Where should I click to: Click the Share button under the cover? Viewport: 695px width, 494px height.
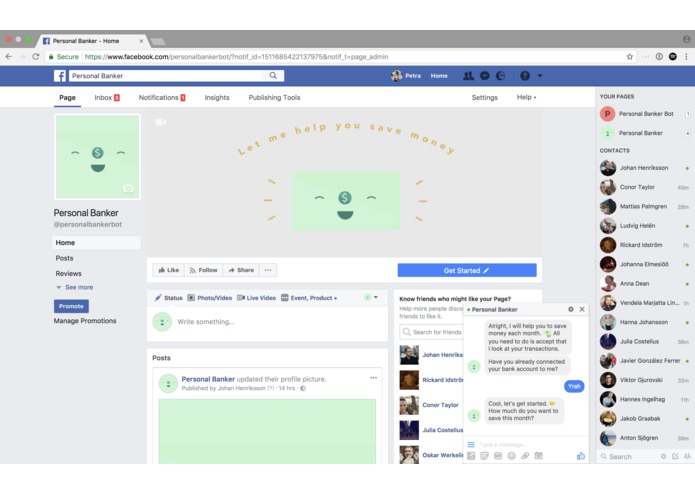pos(241,270)
